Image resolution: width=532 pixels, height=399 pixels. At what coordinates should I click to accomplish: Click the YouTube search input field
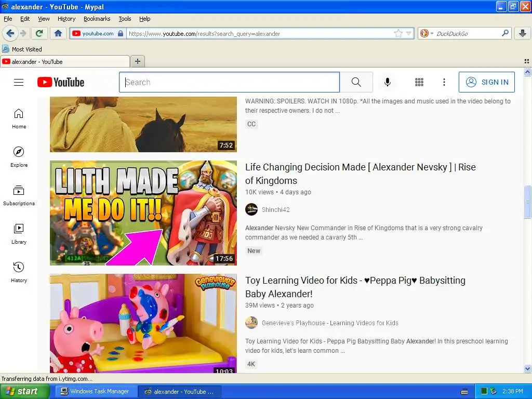[x=229, y=82]
